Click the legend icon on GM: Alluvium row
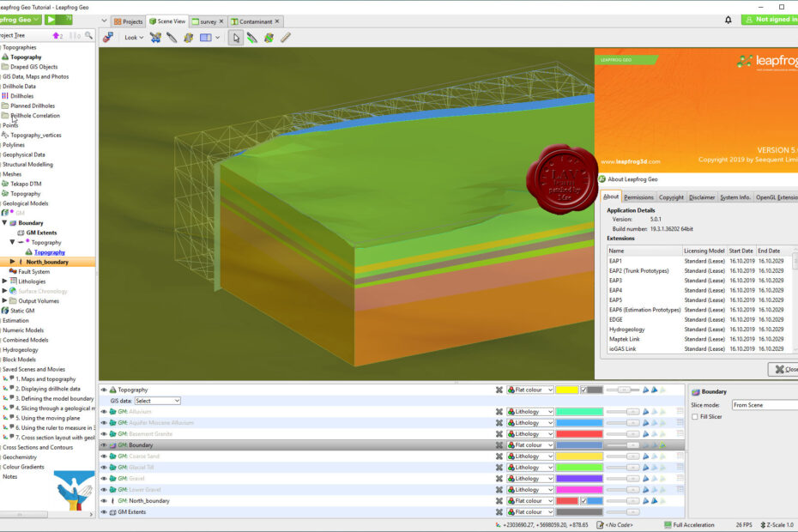Image resolution: width=798 pixels, height=532 pixels. pos(680,411)
